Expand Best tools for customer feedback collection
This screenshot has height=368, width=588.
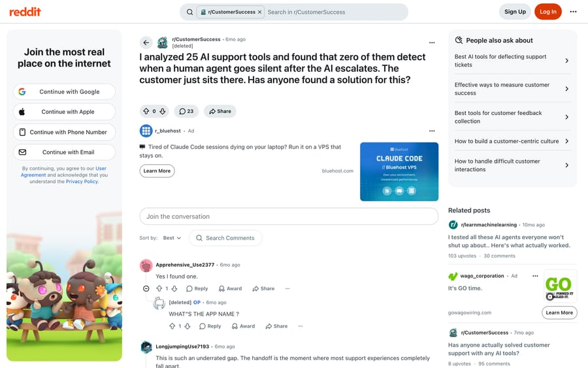tap(512, 117)
